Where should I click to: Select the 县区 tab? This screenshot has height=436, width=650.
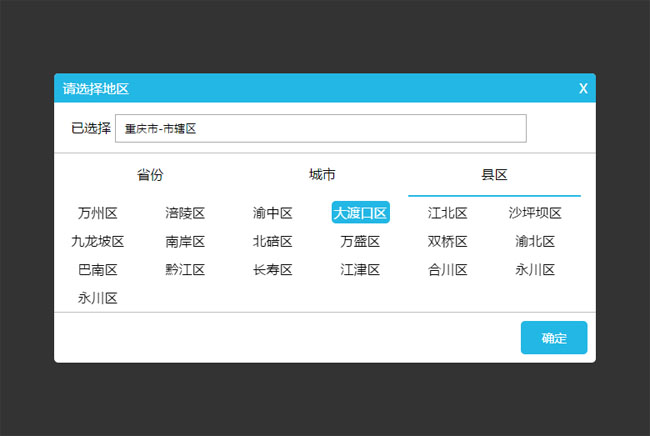click(494, 175)
